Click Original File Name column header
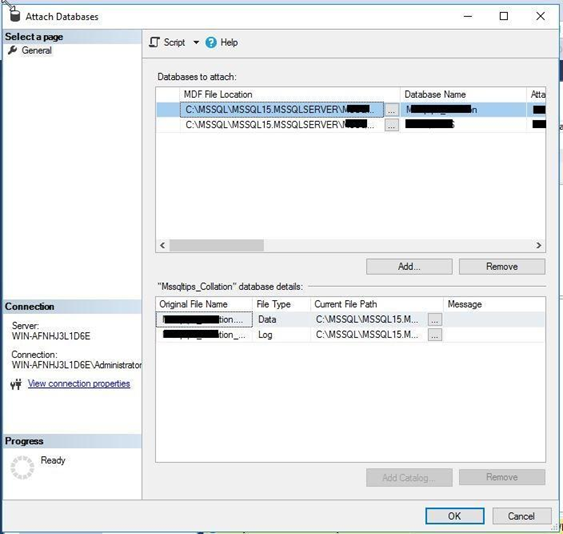Screen dimensions: 563x534 click(x=204, y=304)
